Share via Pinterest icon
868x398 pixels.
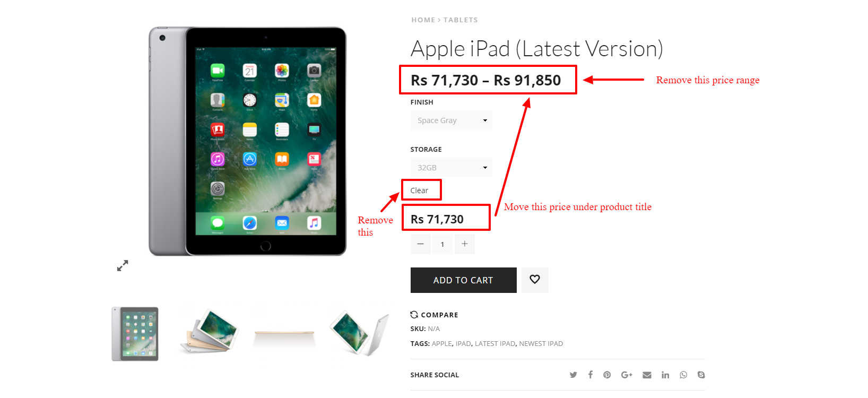[x=607, y=375]
